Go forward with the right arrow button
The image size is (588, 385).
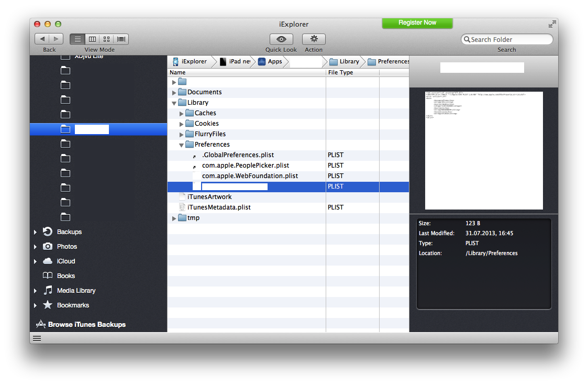(x=56, y=39)
